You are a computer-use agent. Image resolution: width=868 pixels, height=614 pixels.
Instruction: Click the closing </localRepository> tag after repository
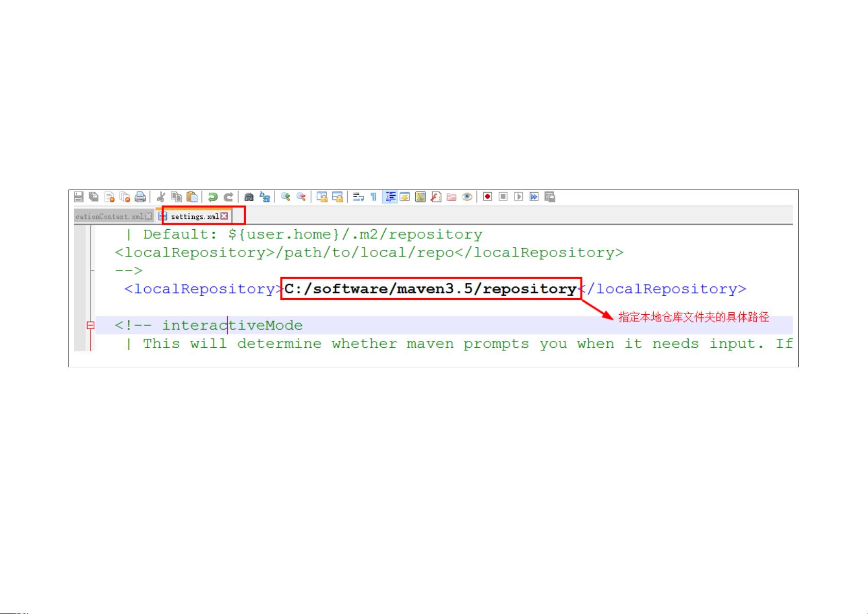(x=662, y=289)
